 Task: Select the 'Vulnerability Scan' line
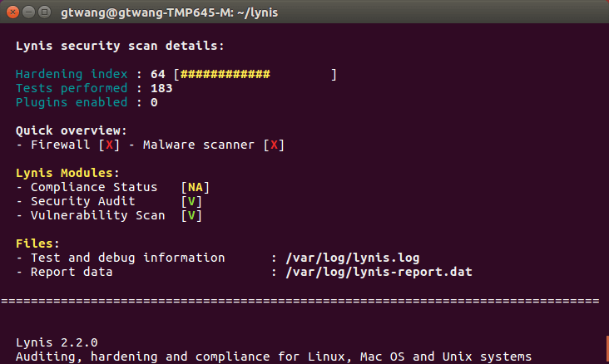pyautogui.click(x=98, y=215)
